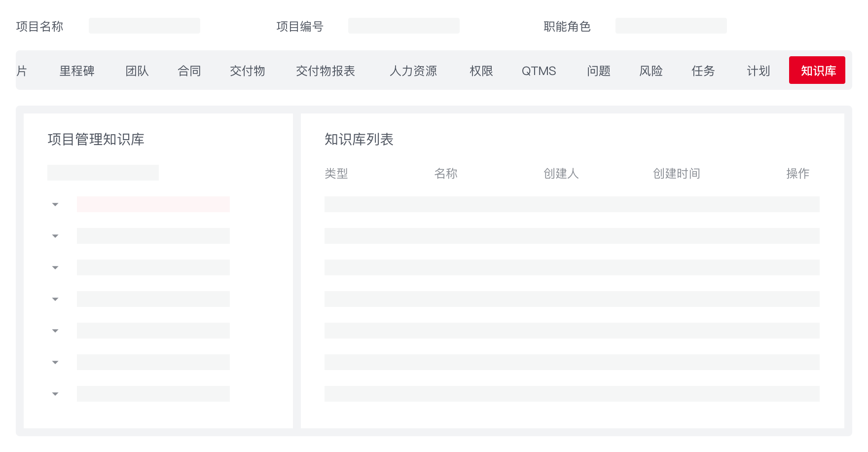
Task: Click the 项目名称 field
Action: pos(145,26)
